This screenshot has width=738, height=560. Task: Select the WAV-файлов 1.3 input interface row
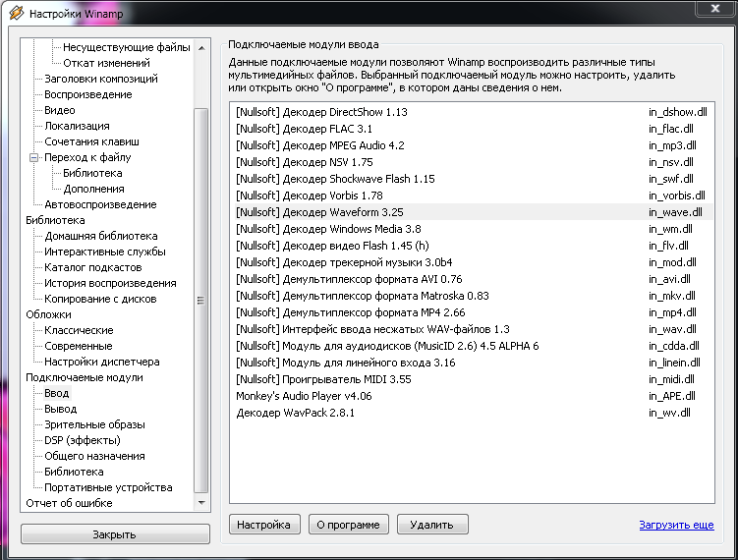[x=472, y=329]
